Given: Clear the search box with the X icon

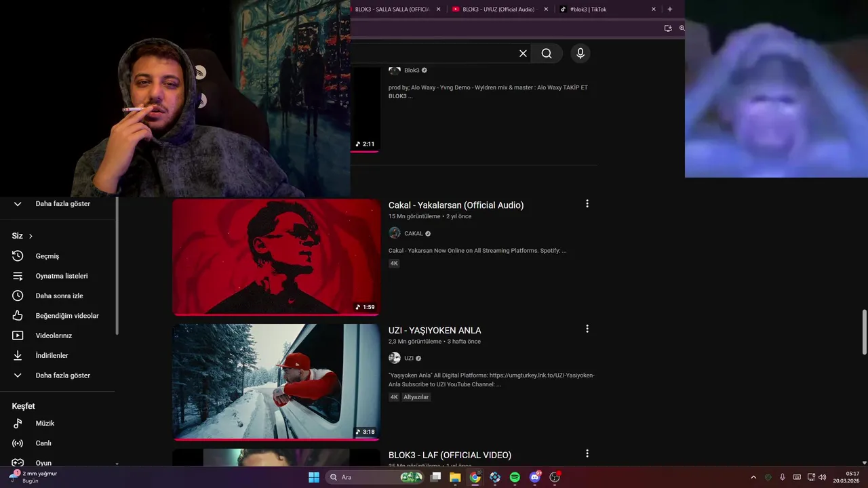Looking at the screenshot, I should (x=523, y=54).
